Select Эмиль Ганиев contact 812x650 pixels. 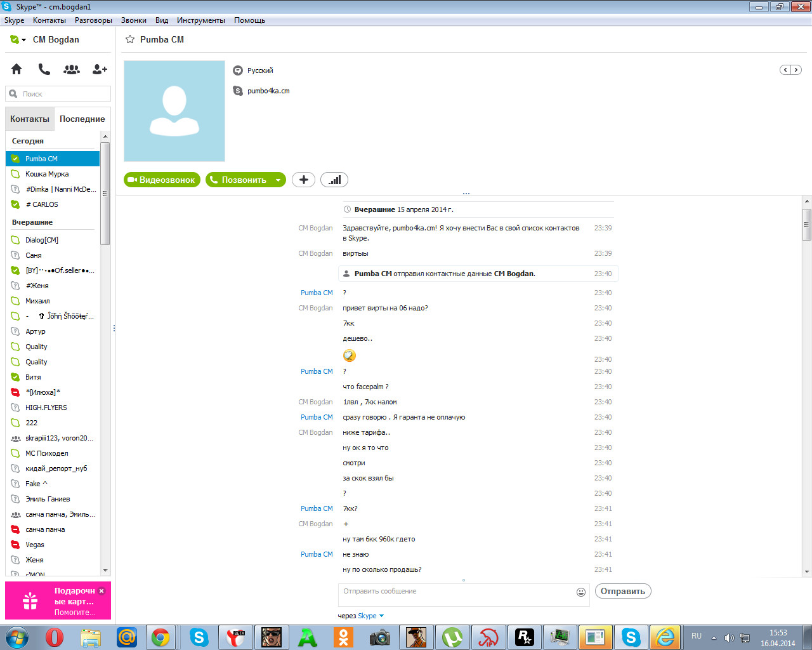pyautogui.click(x=53, y=499)
